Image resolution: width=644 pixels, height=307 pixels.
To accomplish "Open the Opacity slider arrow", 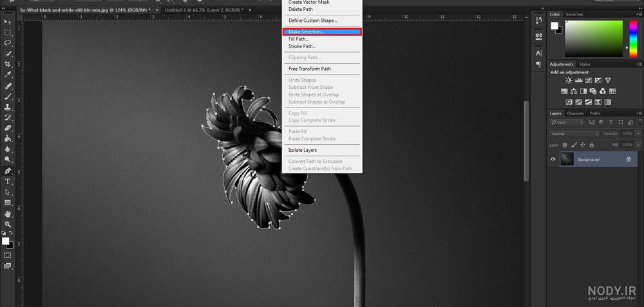I will click(x=638, y=134).
